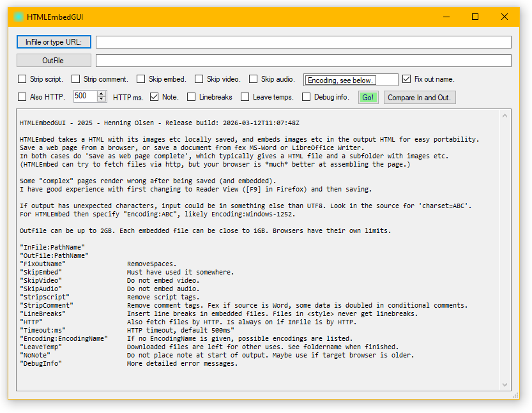532x413 pixels.
Task: Click the HTMLEmbedGUI app icon in title bar
Action: 19,17
